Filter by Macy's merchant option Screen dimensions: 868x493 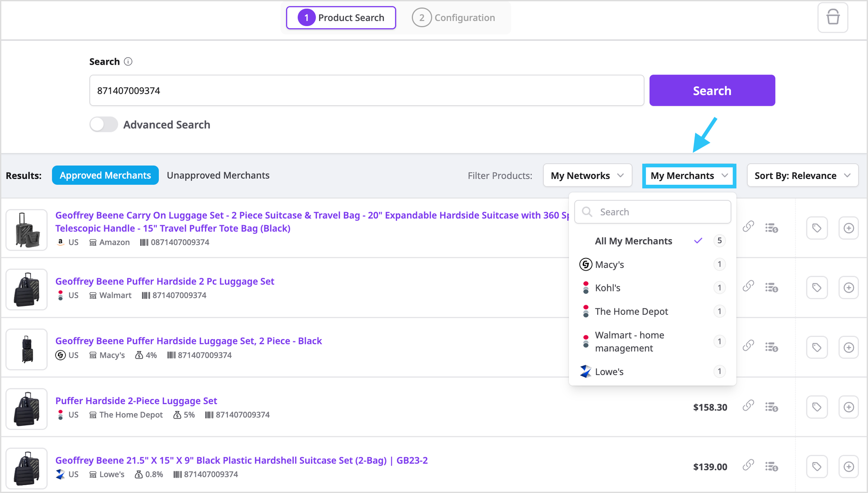(x=609, y=264)
